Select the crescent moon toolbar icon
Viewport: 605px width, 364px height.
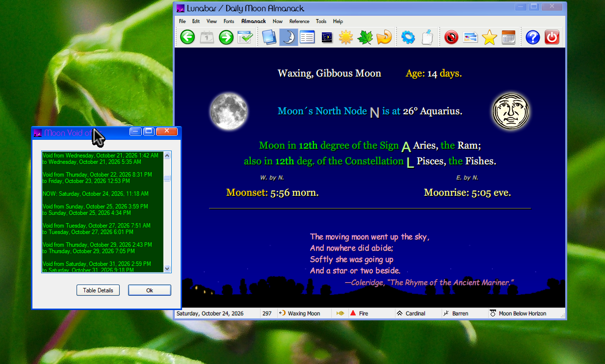(x=289, y=37)
